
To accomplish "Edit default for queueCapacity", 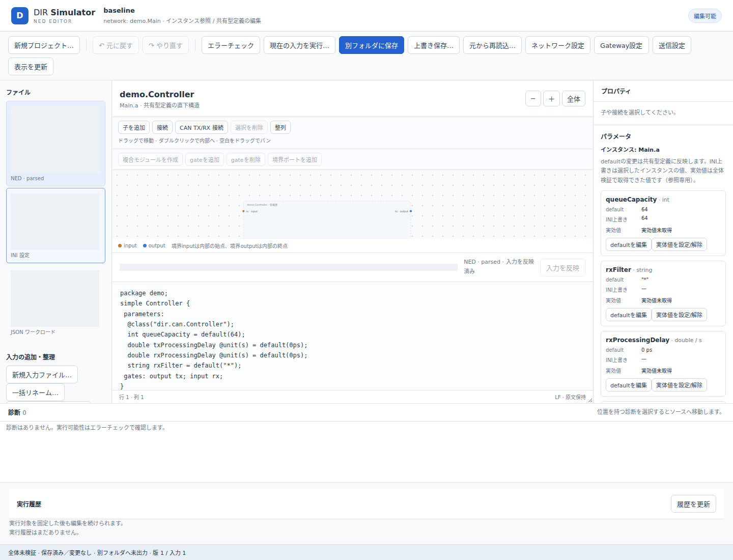I will (629, 244).
